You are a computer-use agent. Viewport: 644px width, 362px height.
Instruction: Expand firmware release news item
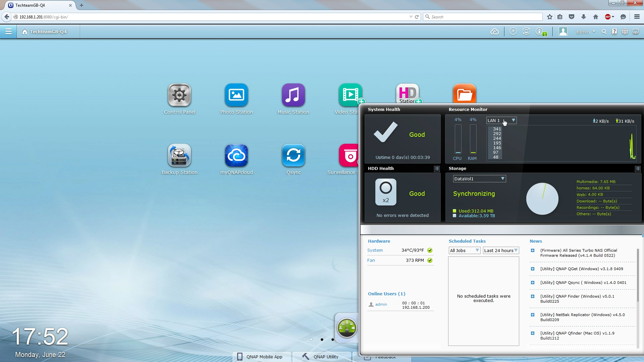(532, 250)
